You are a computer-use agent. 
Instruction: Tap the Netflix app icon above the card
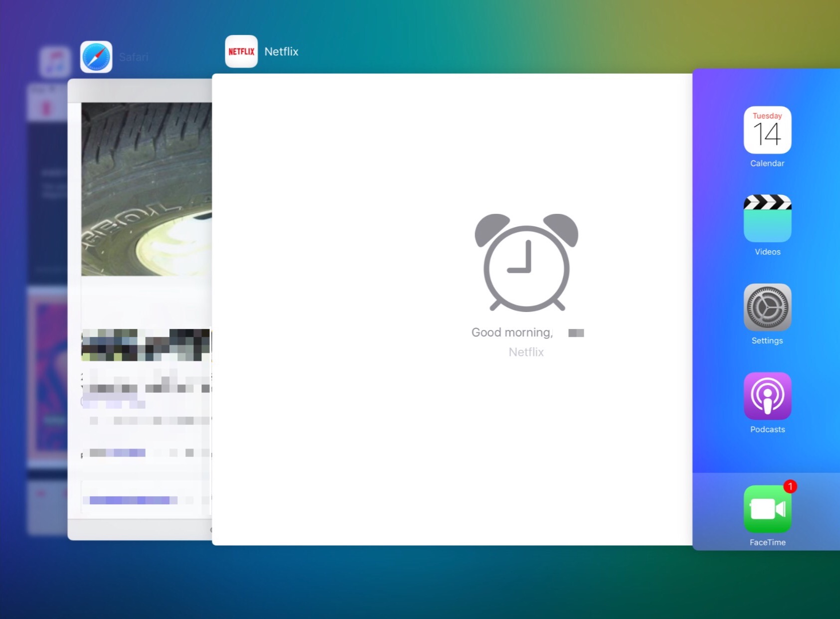coord(241,51)
